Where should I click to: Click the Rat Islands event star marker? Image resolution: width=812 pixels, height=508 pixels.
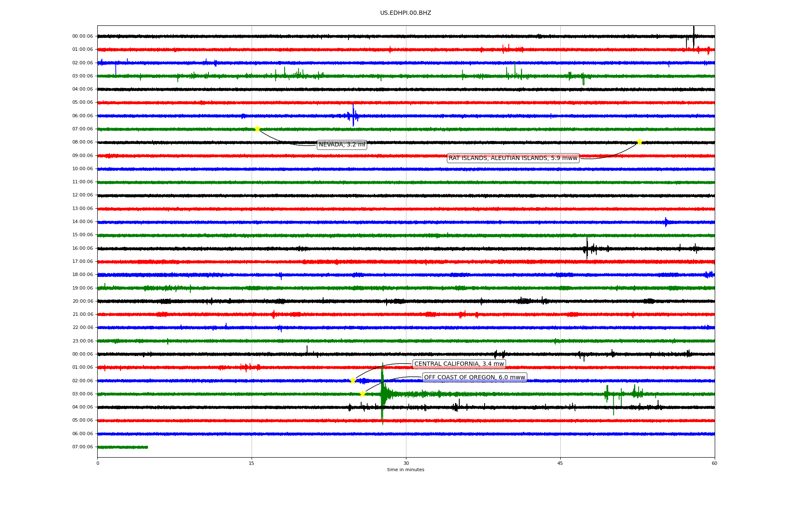pos(639,142)
